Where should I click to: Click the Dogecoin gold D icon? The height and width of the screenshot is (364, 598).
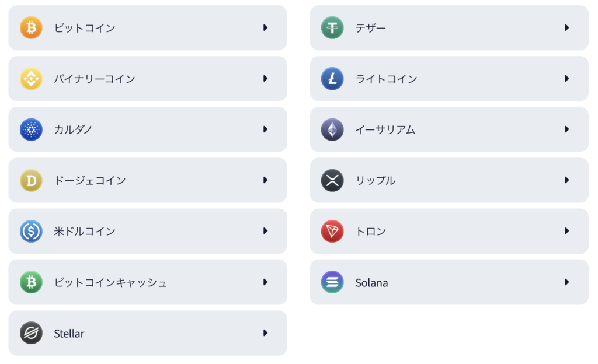31,180
